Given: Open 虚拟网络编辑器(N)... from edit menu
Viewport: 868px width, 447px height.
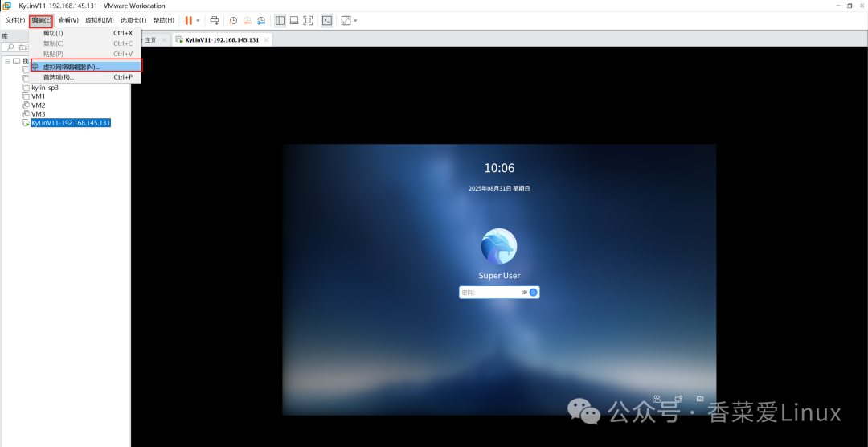Looking at the screenshot, I should click(85, 67).
